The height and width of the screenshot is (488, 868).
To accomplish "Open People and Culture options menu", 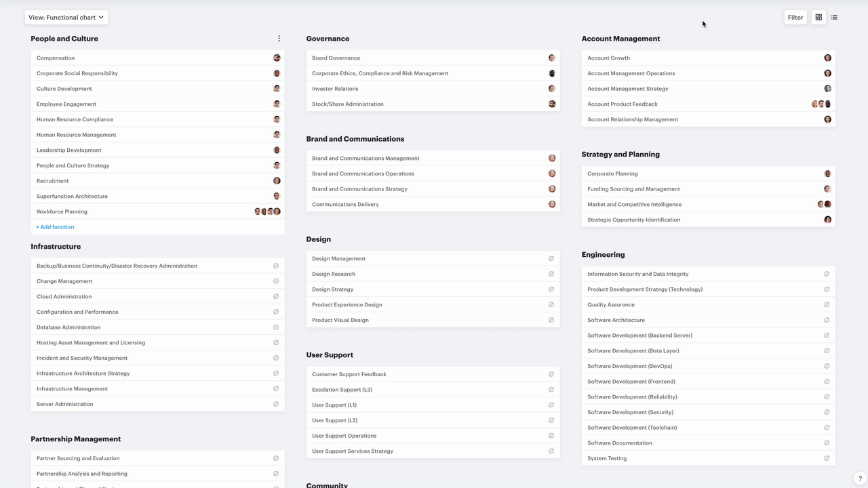I will tap(279, 39).
